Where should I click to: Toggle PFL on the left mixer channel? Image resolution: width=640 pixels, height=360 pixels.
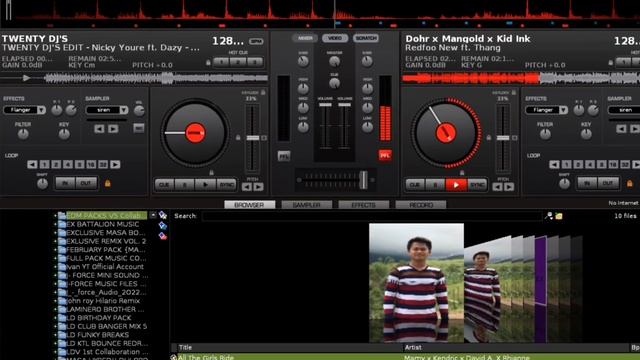pyautogui.click(x=284, y=156)
